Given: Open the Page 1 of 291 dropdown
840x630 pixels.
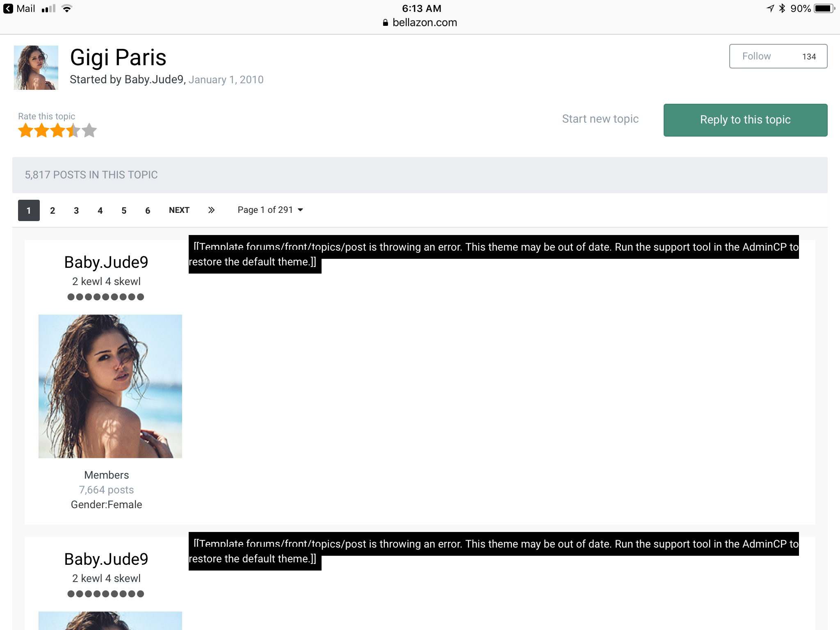Looking at the screenshot, I should pyautogui.click(x=270, y=210).
